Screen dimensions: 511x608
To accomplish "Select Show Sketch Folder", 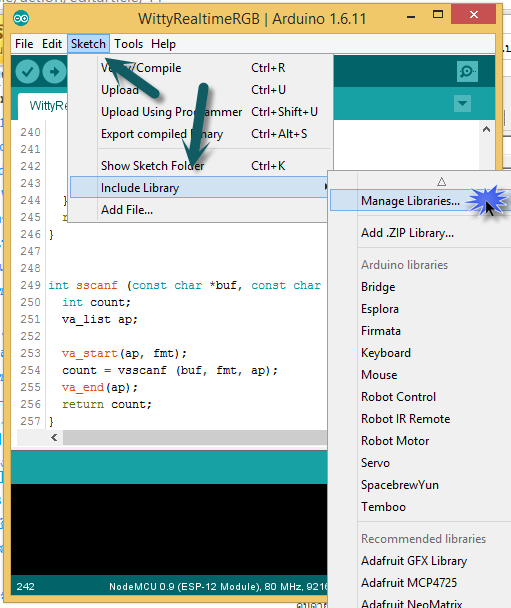I will [x=200, y=166].
